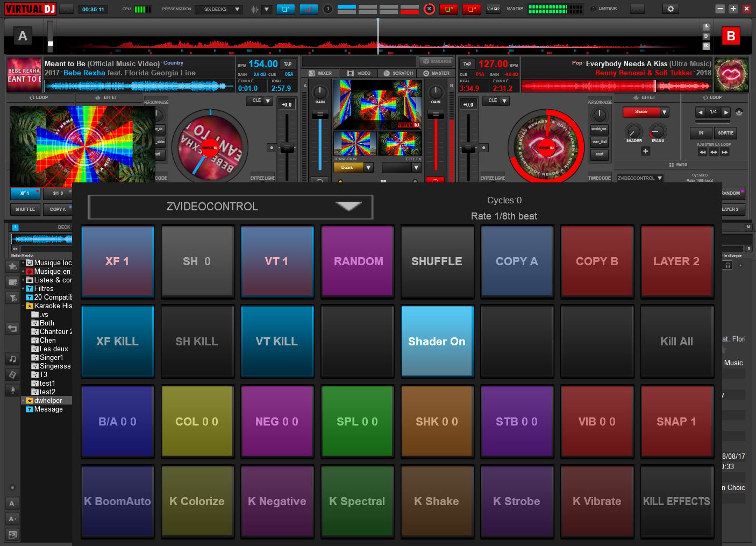Click the KILL EFFECTS pad
756x546 pixels.
point(676,501)
